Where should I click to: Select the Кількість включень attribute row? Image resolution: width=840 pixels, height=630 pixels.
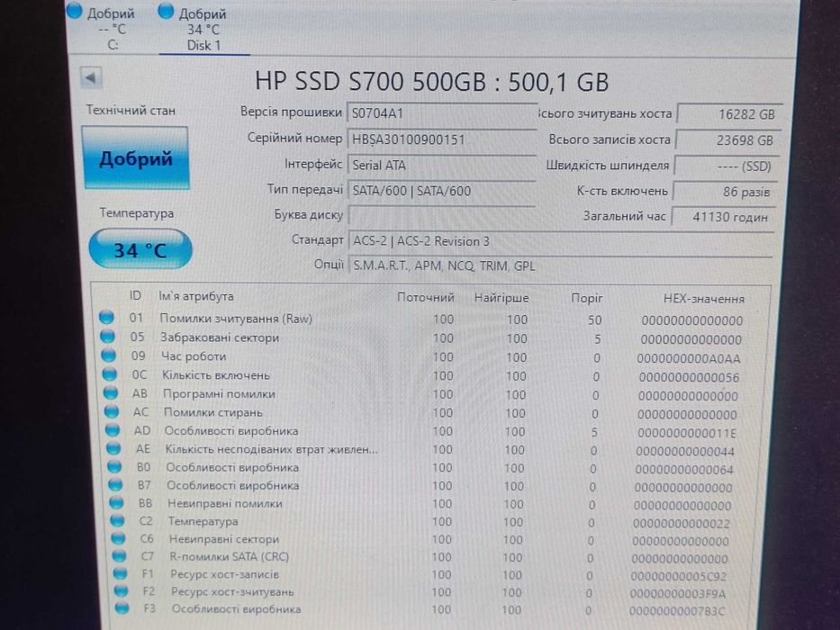[x=422, y=375]
